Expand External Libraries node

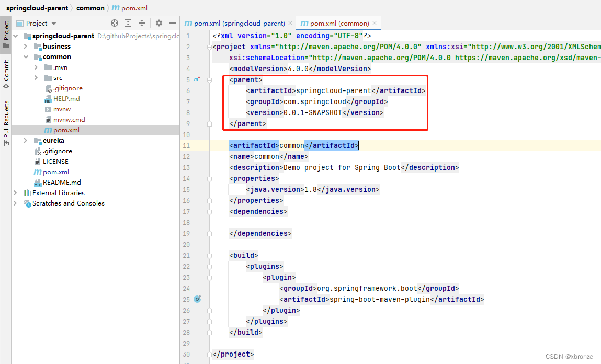click(x=15, y=193)
